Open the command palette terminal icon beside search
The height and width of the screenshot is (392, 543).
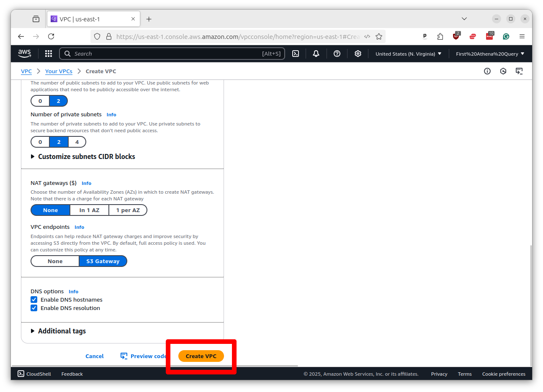(x=296, y=54)
